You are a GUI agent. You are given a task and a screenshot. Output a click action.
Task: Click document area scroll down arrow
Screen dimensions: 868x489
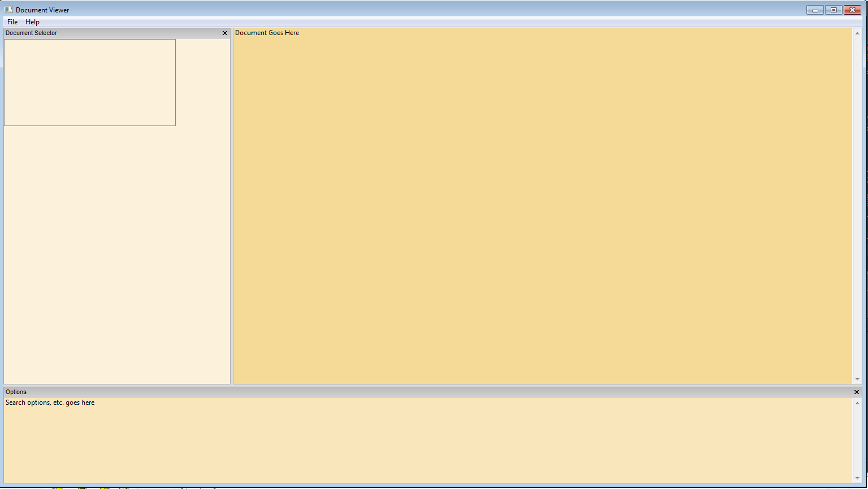[857, 379]
